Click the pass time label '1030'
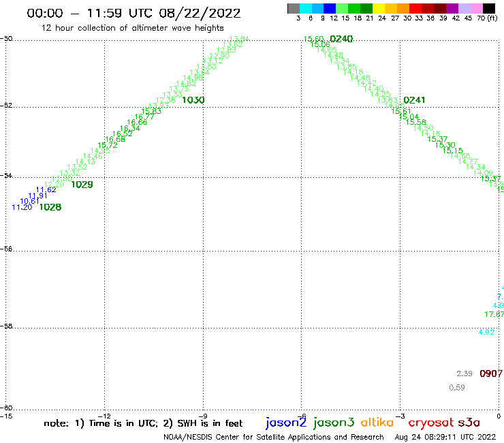 coord(193,100)
